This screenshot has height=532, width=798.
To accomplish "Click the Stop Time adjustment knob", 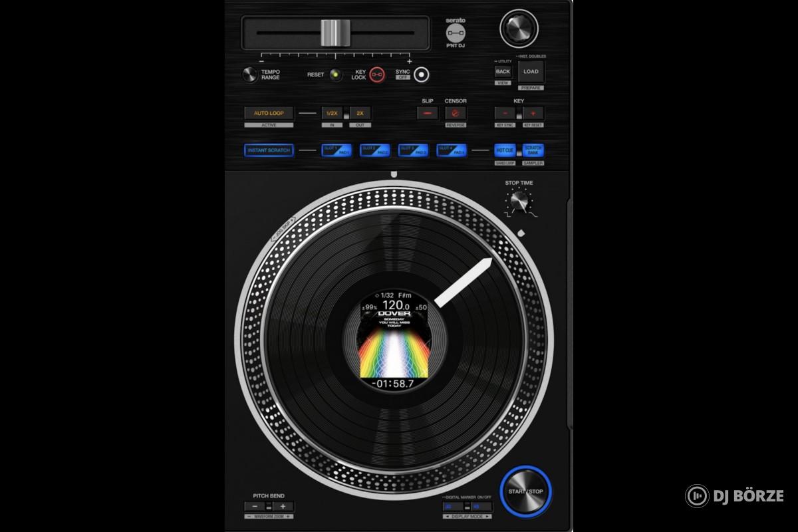I will 518,199.
